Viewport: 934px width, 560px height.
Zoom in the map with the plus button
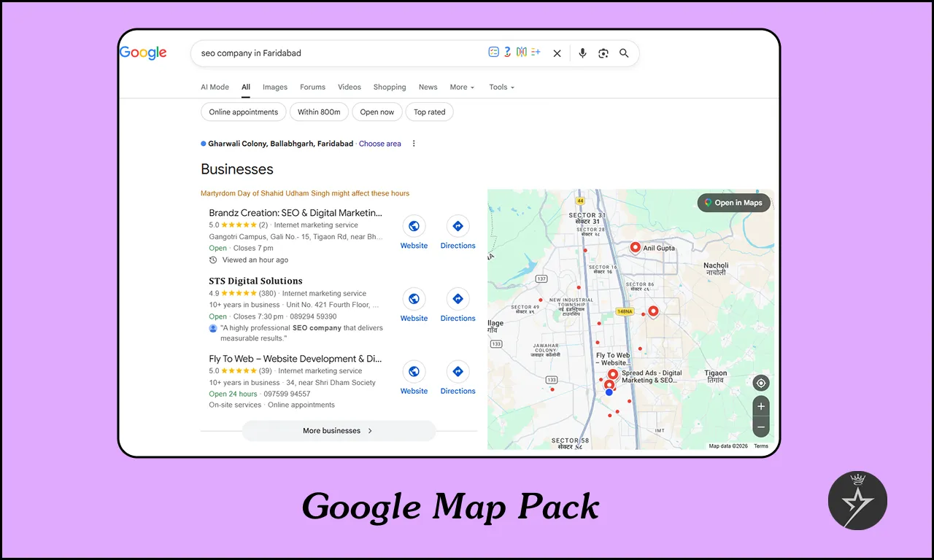pyautogui.click(x=761, y=406)
